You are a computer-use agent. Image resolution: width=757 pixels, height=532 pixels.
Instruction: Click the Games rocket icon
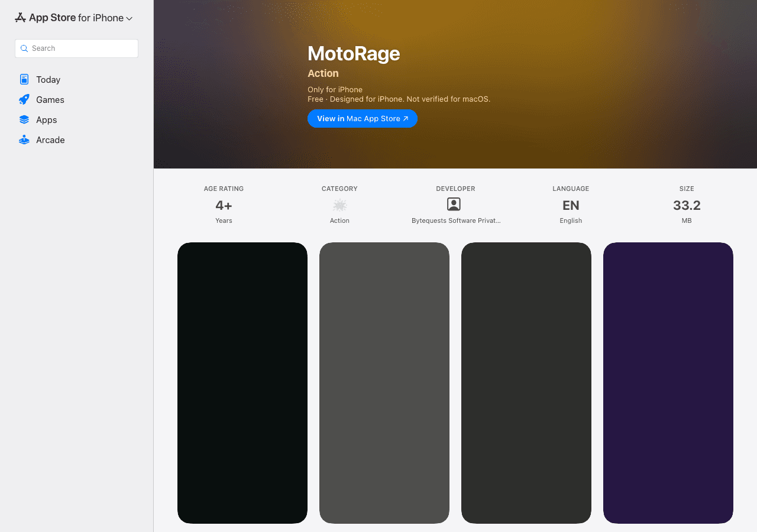point(24,99)
